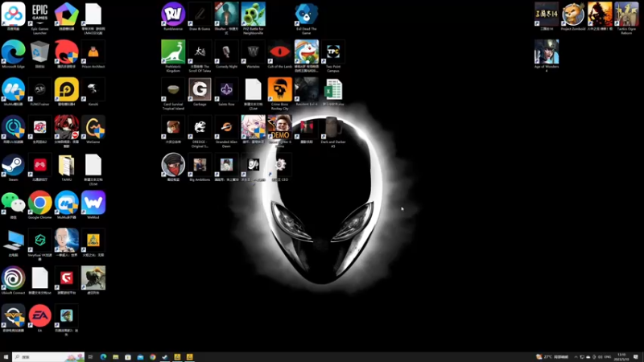
Task: Open the Dark and Darker shortcut
Action: coord(333,131)
